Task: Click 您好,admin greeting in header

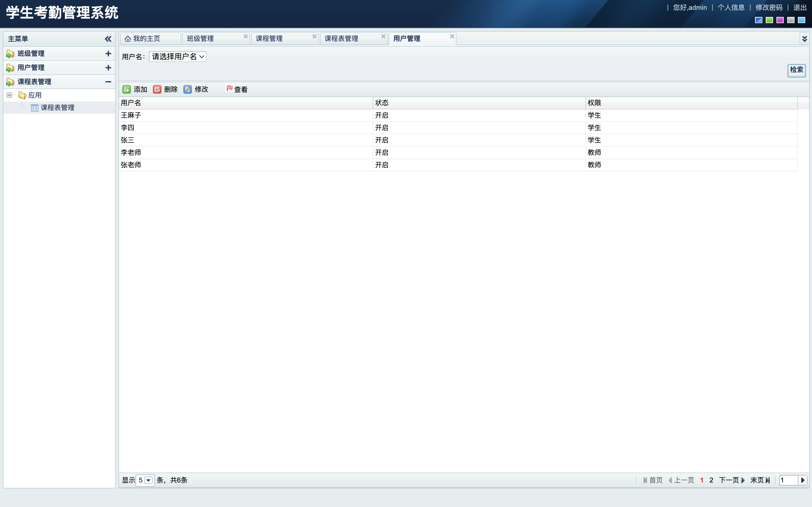Action: [690, 7]
